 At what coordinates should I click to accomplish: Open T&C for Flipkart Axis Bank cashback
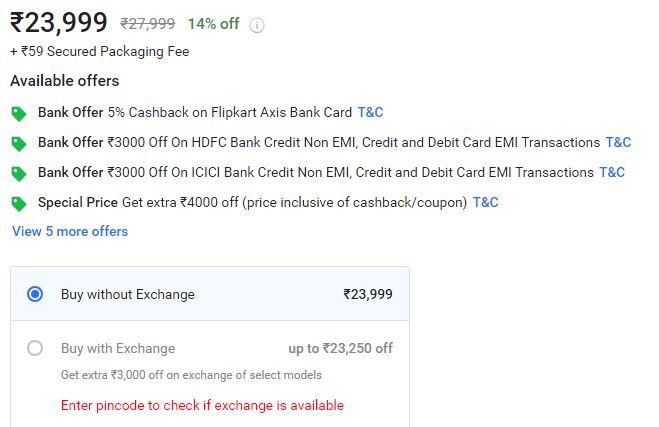(370, 112)
